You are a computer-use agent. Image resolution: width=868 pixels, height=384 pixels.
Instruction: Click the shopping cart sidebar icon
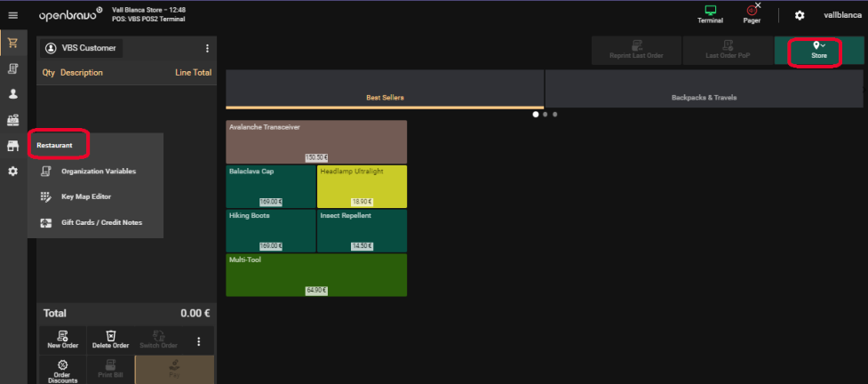[12, 42]
